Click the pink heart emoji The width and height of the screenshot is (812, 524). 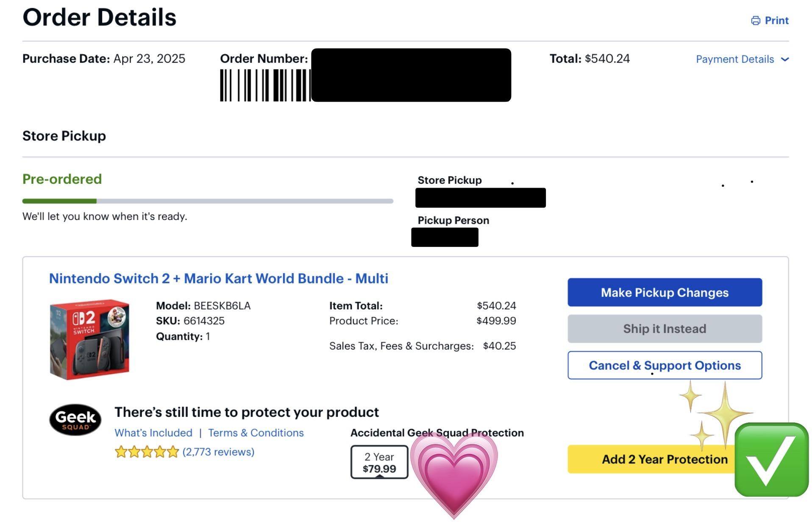click(x=453, y=472)
